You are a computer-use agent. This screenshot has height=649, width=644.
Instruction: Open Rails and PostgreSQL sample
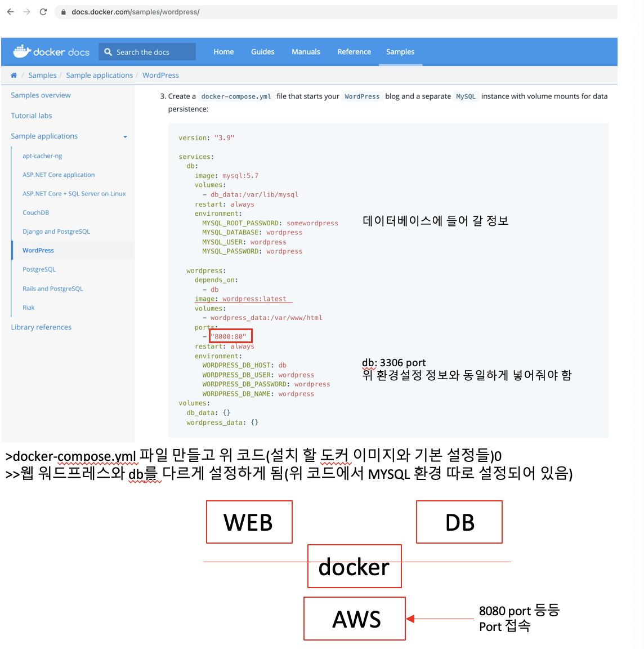pos(52,288)
